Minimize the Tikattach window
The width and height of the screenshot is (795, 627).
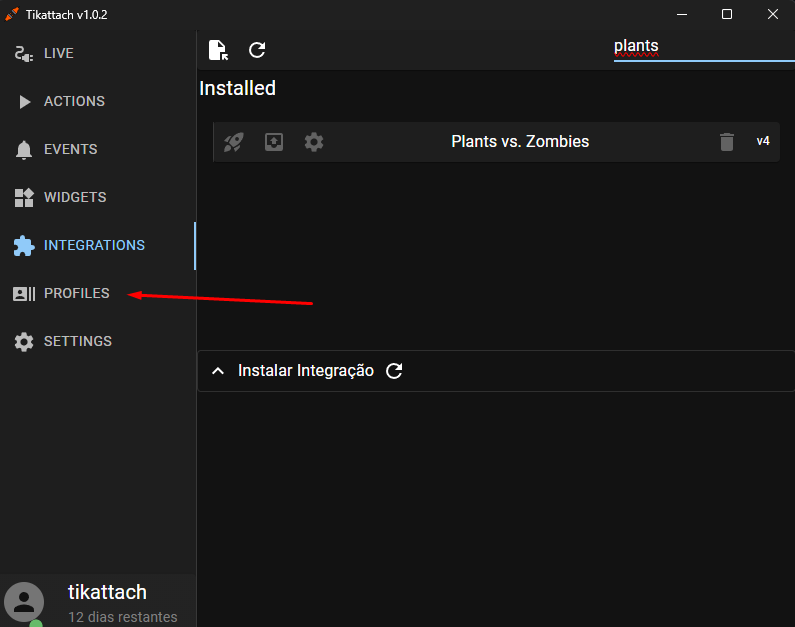pyautogui.click(x=682, y=14)
